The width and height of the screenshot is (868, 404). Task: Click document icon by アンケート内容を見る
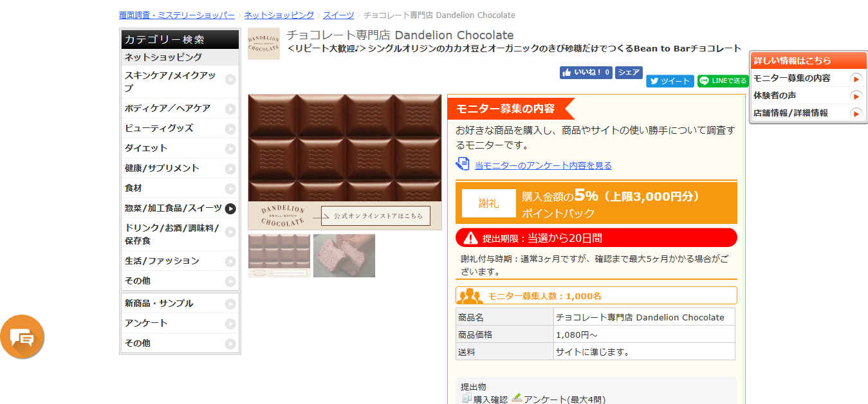[x=463, y=164]
